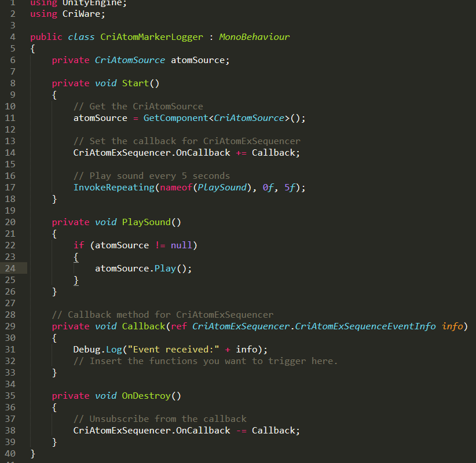Click line number 4 in the gutter
The width and height of the screenshot is (476, 463).
[x=13, y=36]
